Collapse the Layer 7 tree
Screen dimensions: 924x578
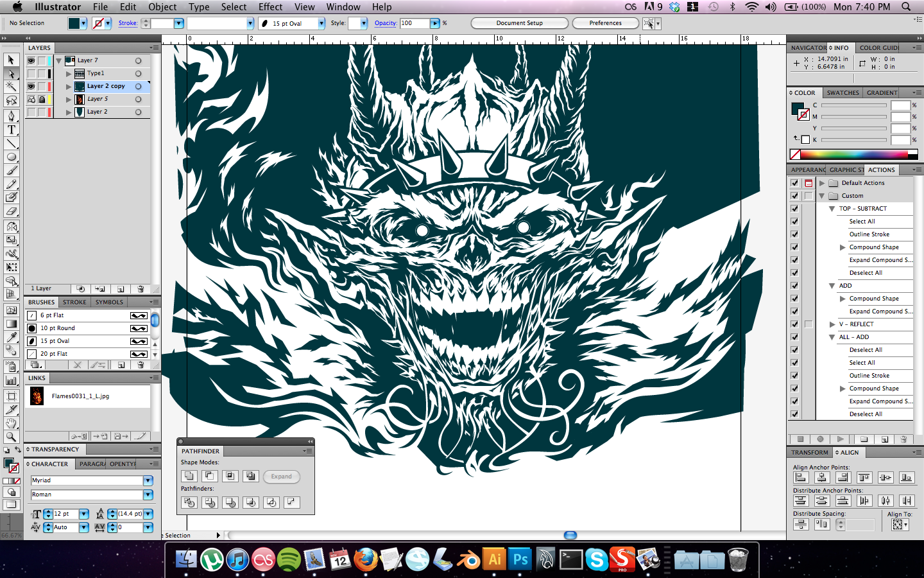[x=59, y=61]
